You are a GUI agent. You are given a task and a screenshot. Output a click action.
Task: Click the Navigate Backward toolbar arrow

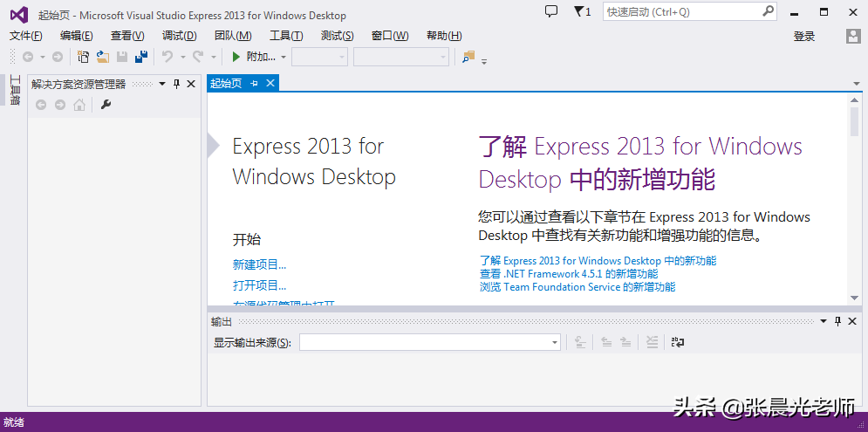pyautogui.click(x=28, y=57)
